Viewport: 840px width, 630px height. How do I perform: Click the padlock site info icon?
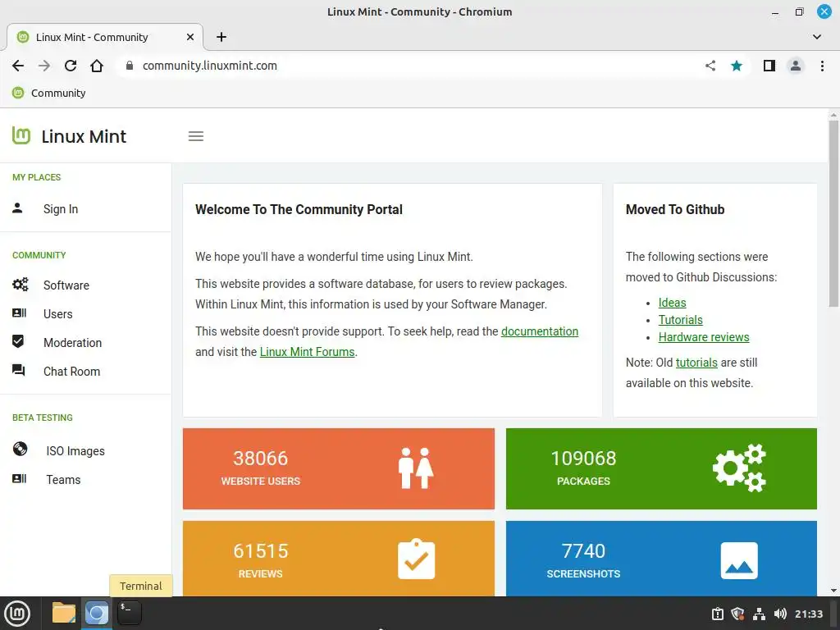click(x=129, y=66)
